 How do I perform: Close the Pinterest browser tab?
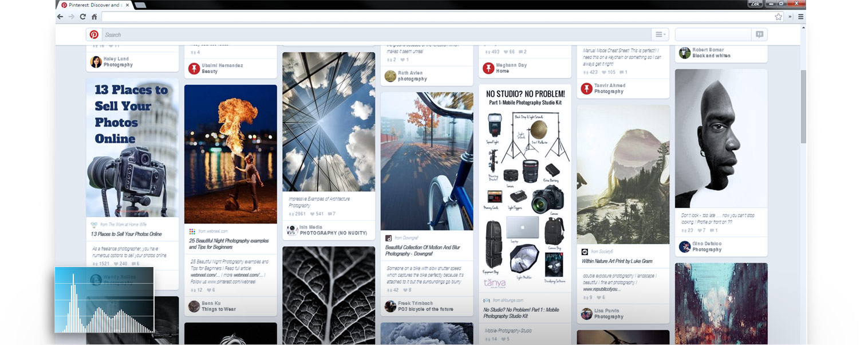click(128, 5)
